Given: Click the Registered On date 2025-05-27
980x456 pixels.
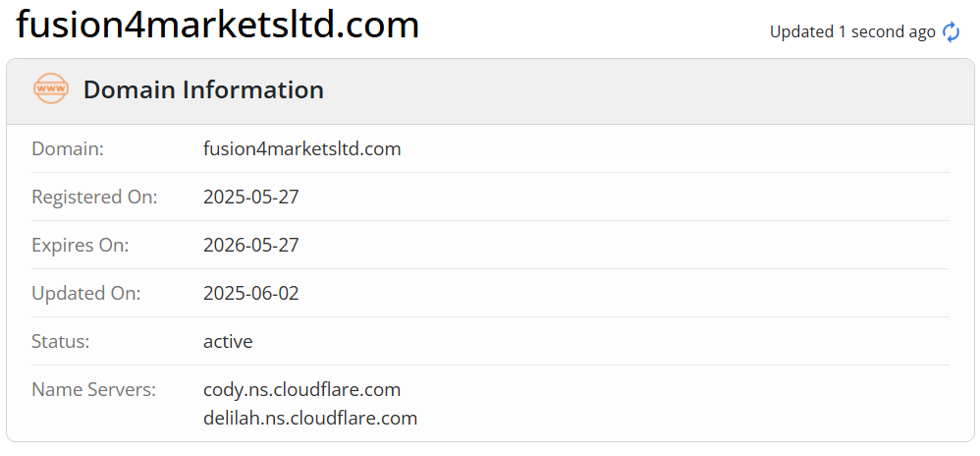Looking at the screenshot, I should [250, 198].
